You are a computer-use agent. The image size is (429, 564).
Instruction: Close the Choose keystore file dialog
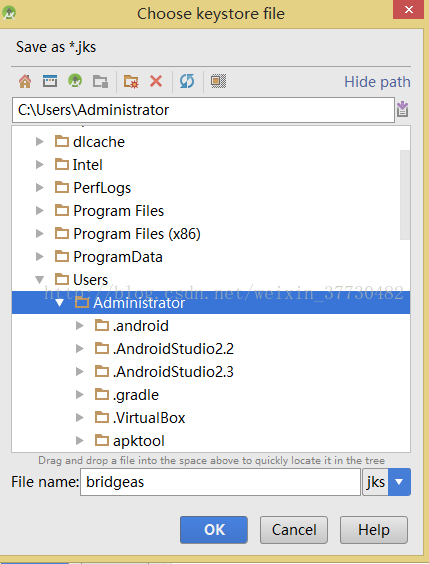click(409, 9)
